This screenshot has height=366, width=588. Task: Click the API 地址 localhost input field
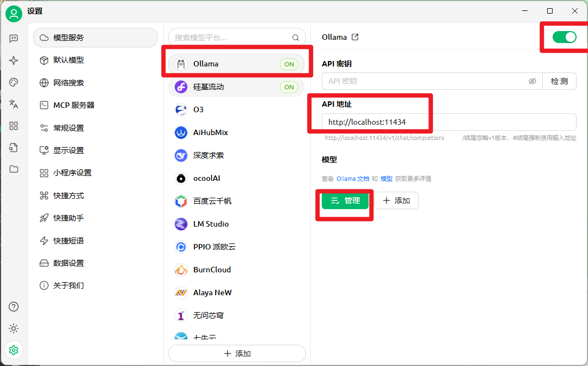pyautogui.click(x=449, y=122)
